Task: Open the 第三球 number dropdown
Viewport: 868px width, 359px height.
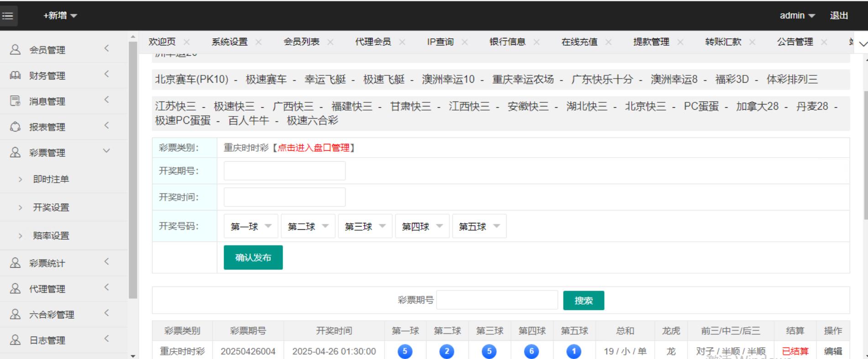Action: 365,227
